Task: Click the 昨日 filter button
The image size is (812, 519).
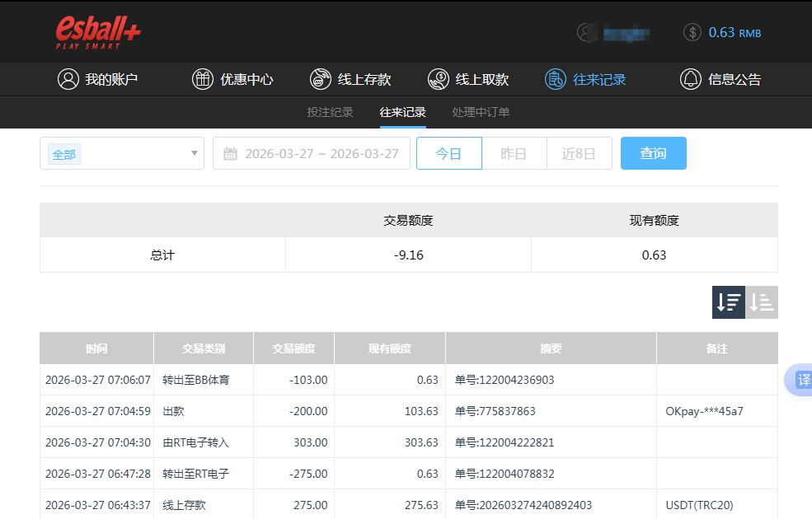Action: click(514, 153)
